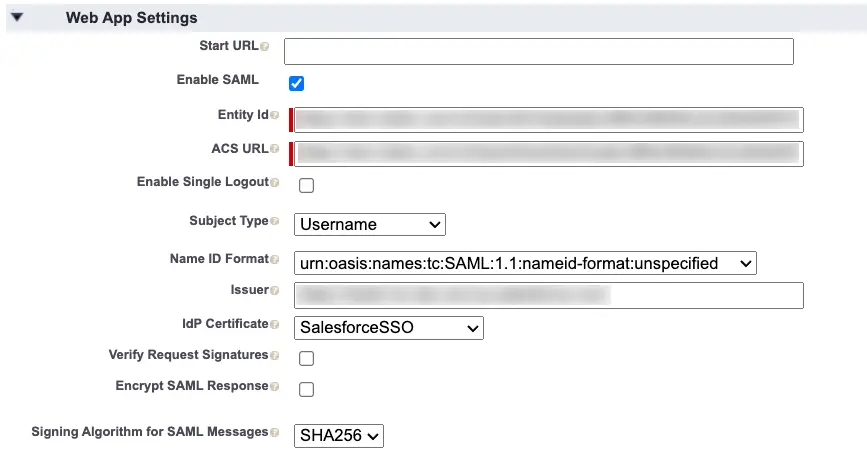Open help icon next to ACS URL
Viewport: 867px width, 471px height.
tap(274, 149)
